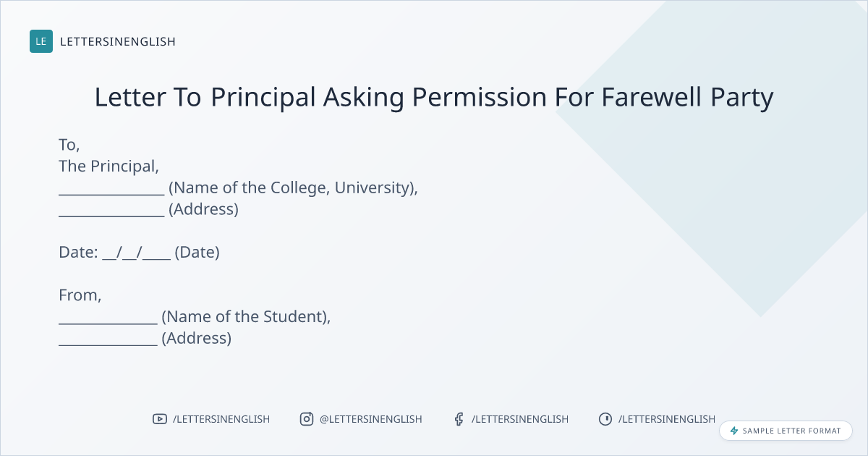Open the LETTERSINENGLISH brand name at top
The width and height of the screenshot is (868, 456).
pyautogui.click(x=118, y=41)
